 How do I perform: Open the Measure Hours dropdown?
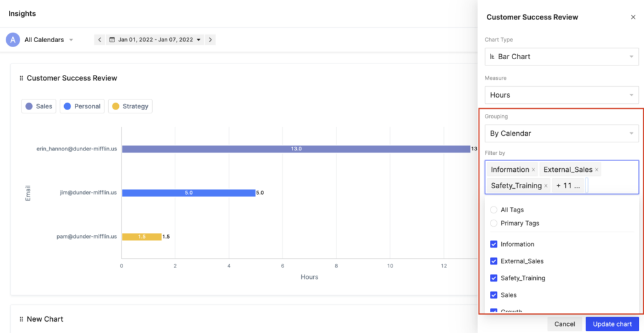tap(562, 95)
